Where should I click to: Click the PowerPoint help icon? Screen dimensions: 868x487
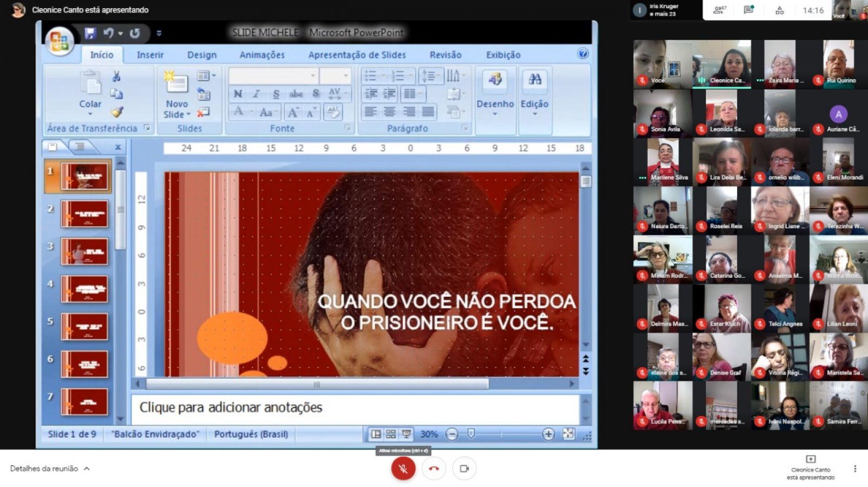tap(583, 53)
